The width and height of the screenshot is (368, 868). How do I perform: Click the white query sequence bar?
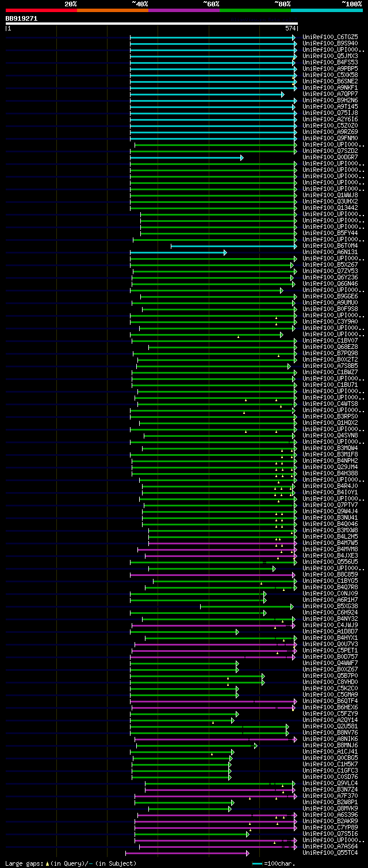pos(152,24)
